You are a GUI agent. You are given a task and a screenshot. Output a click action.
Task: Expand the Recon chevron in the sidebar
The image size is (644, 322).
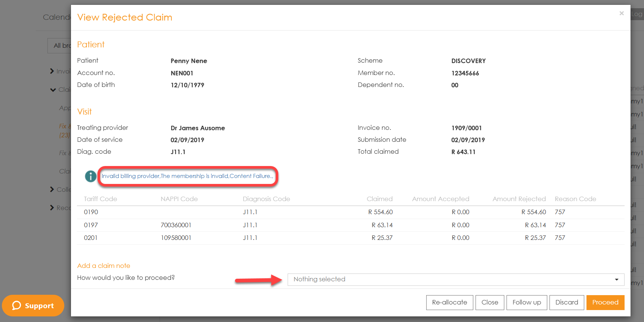pyautogui.click(x=52, y=207)
